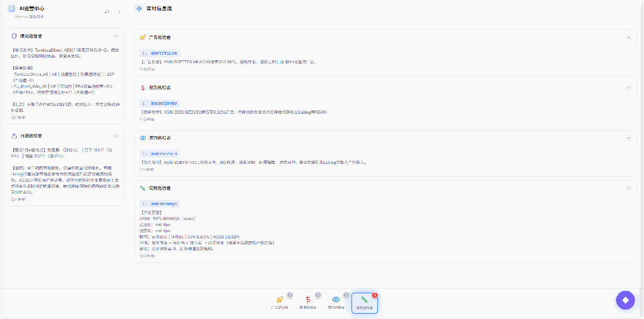Screen dimensions: 644x319
Task: Collapse the 广告巡检者 card
Action: click(x=628, y=37)
